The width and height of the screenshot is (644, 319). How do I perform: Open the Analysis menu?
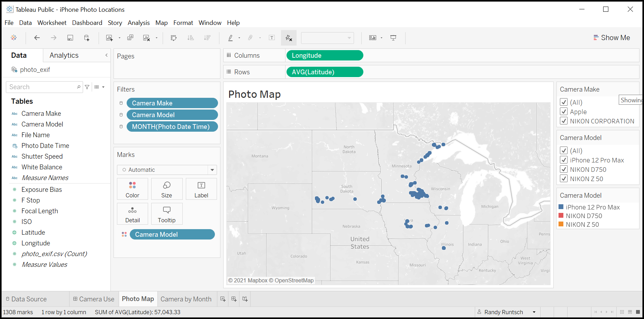coord(138,23)
